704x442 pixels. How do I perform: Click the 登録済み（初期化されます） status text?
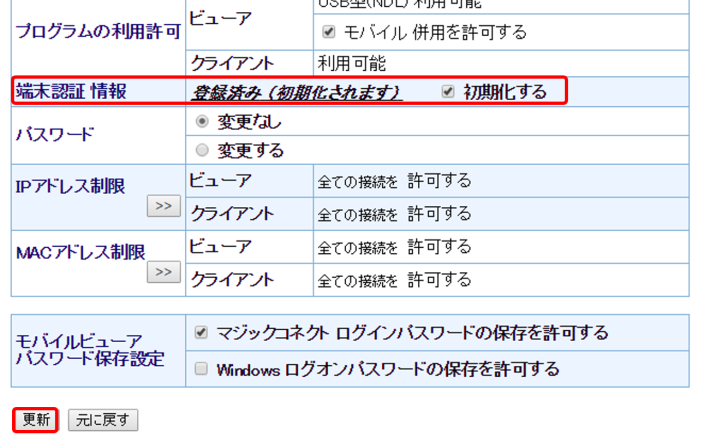pos(297,92)
